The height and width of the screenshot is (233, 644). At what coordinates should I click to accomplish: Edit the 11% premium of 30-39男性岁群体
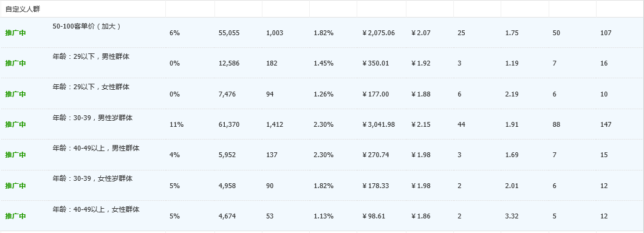[176, 124]
